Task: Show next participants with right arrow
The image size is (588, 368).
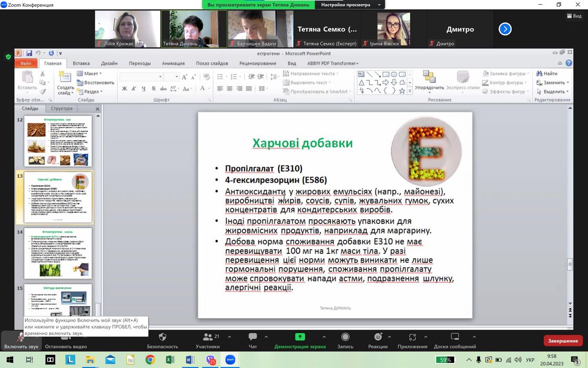Action: coord(505,29)
